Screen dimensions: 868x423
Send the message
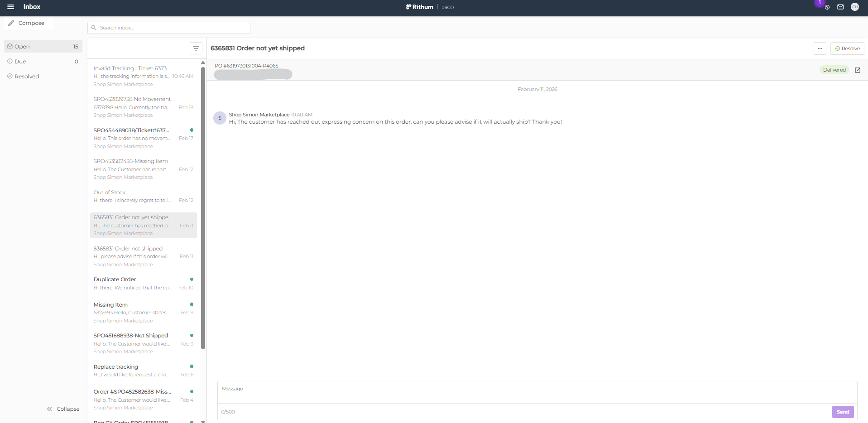click(x=843, y=412)
